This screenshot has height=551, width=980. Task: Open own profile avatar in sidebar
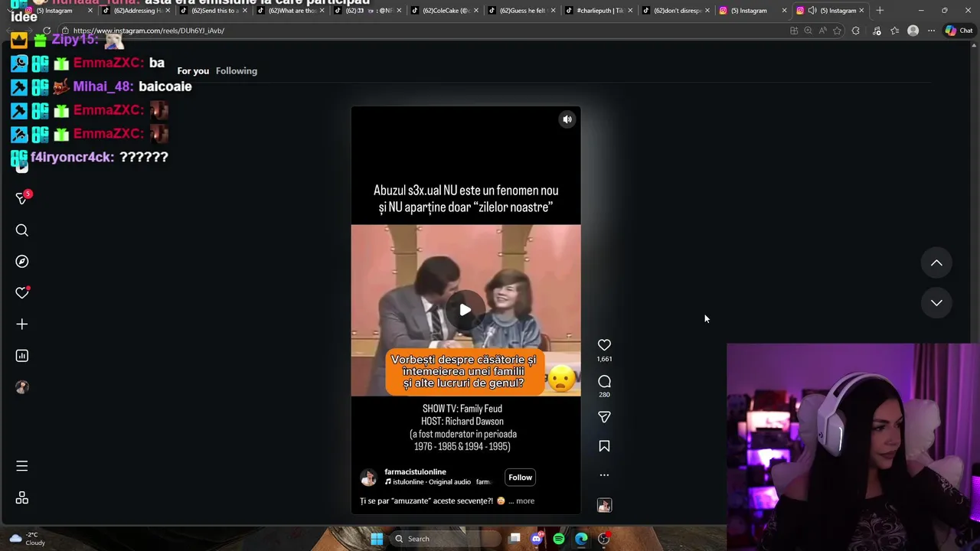[22, 387]
